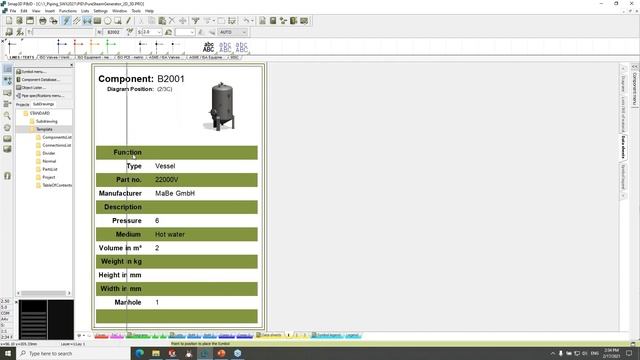Select the Symbol legend page tab at bottom
Viewport: 640px width, 360px height.
click(x=327, y=335)
